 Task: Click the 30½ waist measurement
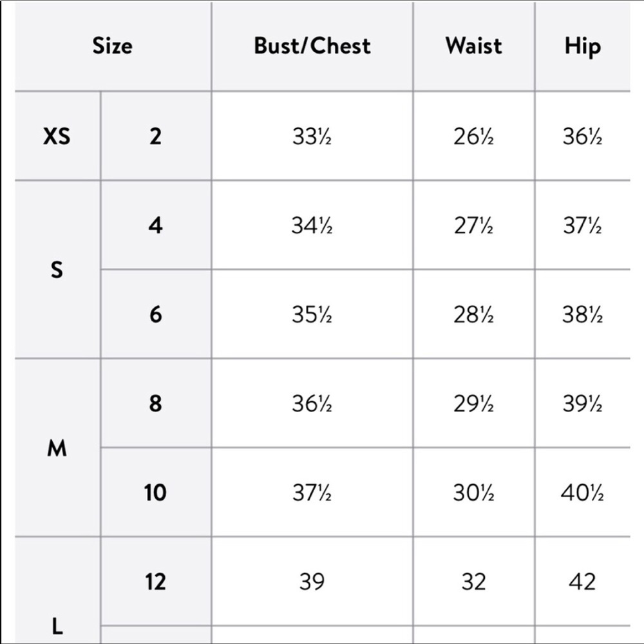coord(473,493)
